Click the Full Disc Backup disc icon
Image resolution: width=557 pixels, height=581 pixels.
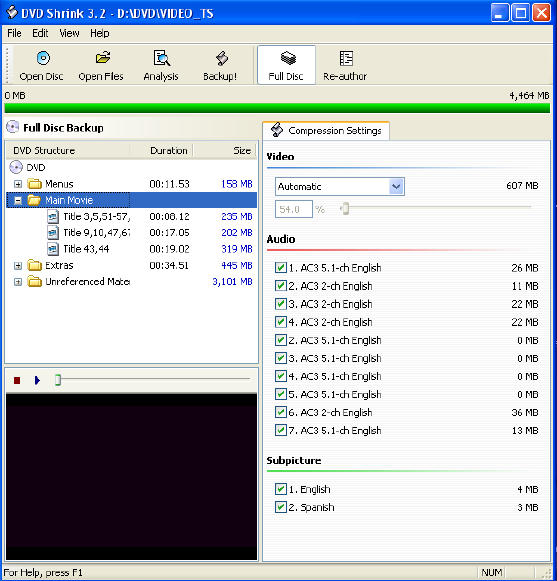coord(13,127)
